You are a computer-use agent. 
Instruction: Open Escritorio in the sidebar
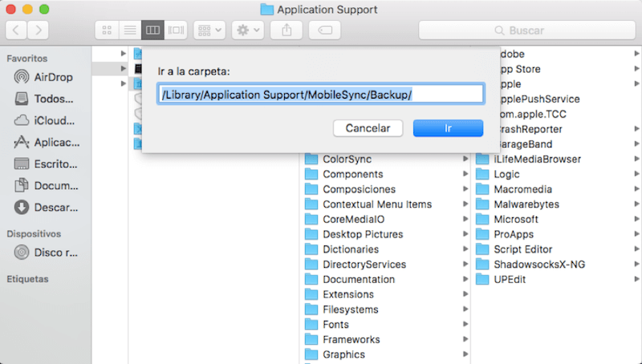click(x=45, y=164)
